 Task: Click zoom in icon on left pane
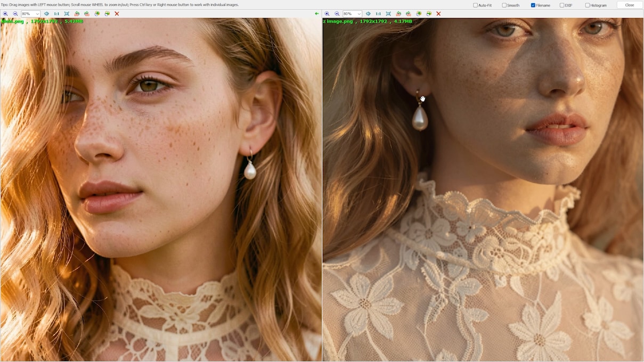coord(5,14)
